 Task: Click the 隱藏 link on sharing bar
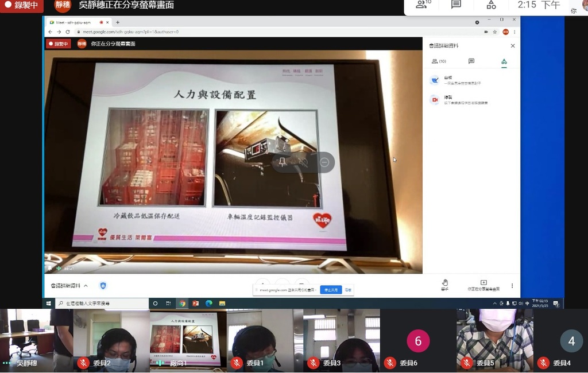point(348,290)
